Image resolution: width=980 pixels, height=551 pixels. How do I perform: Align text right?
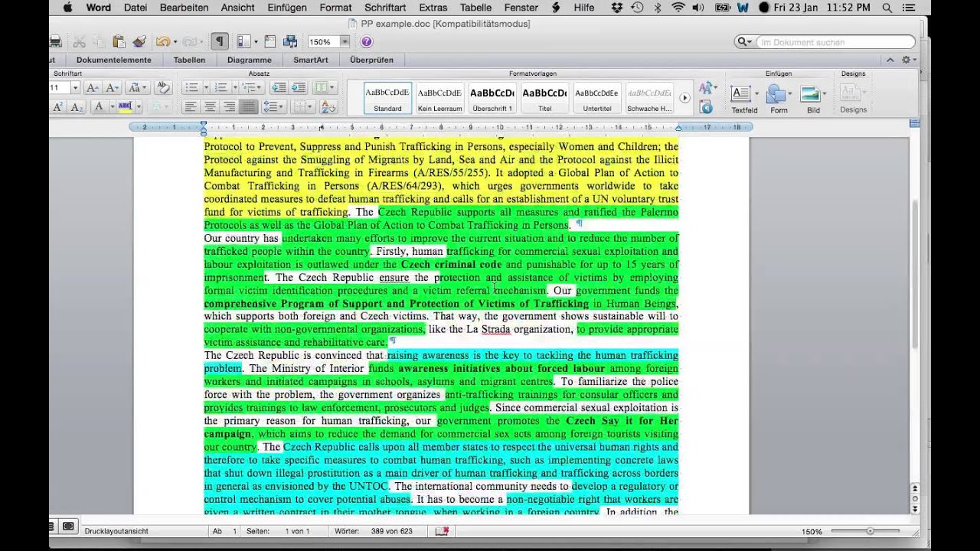[229, 107]
